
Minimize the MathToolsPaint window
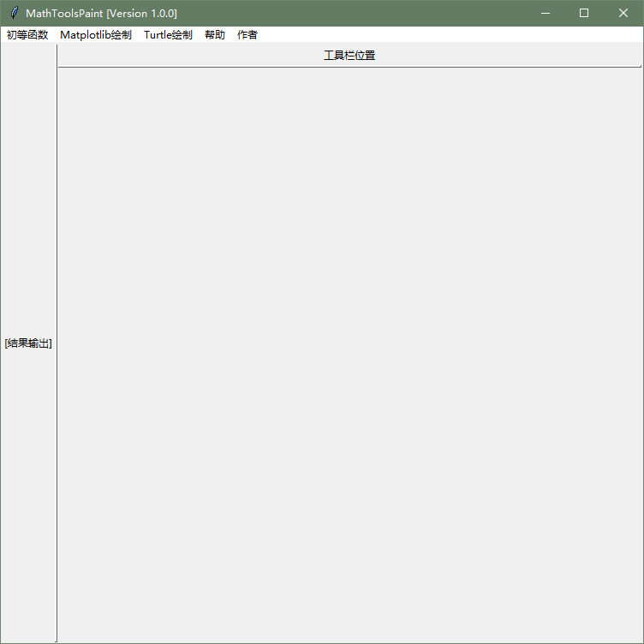545,13
